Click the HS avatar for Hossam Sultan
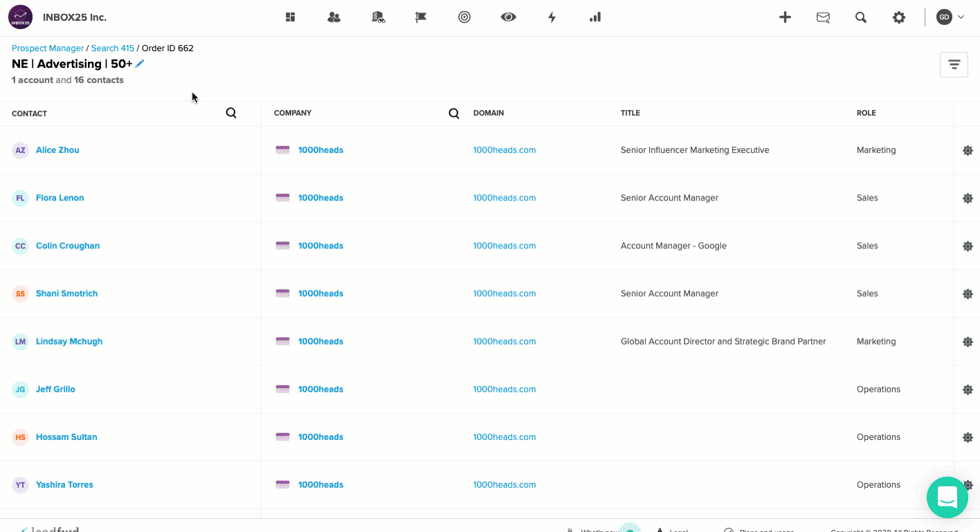This screenshot has height=532, width=980. [x=20, y=437]
